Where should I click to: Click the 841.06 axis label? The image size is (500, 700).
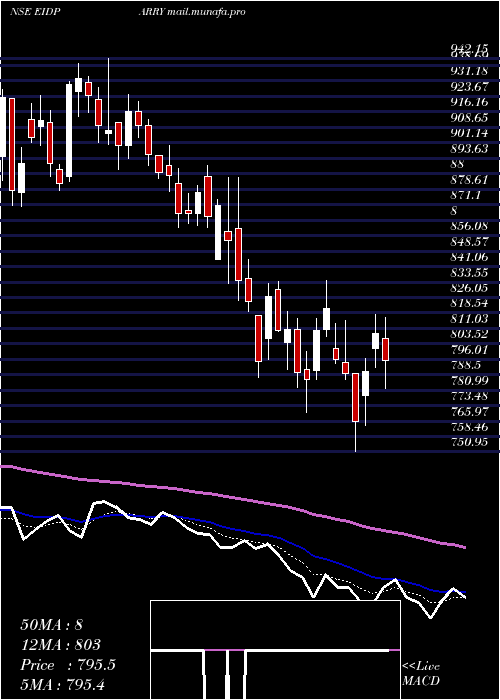click(x=469, y=257)
